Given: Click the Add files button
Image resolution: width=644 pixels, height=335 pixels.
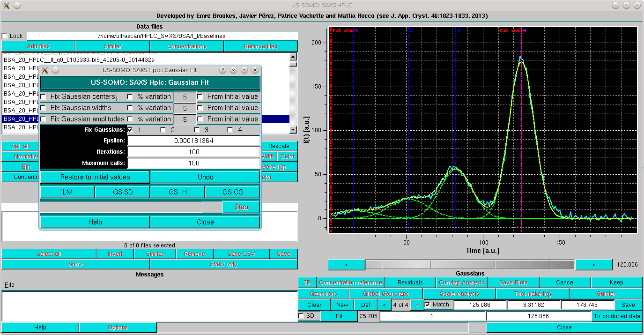Looking at the screenshot, I should click(38, 46).
